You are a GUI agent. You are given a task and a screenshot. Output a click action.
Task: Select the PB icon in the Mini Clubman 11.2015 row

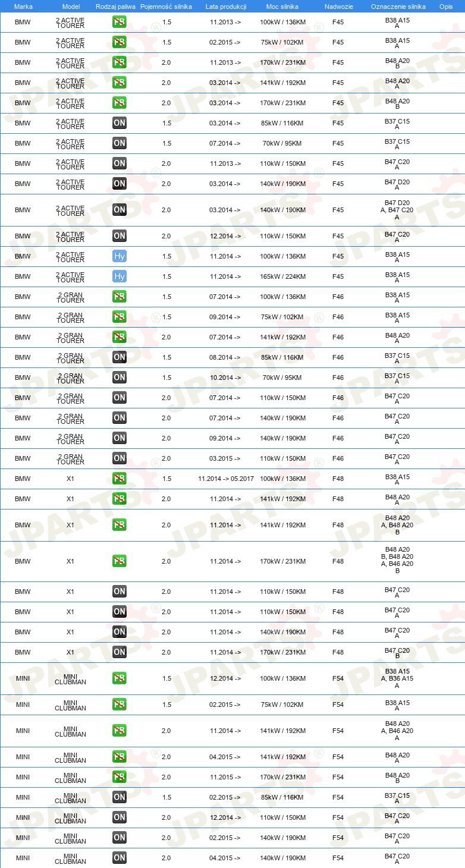coord(120,777)
